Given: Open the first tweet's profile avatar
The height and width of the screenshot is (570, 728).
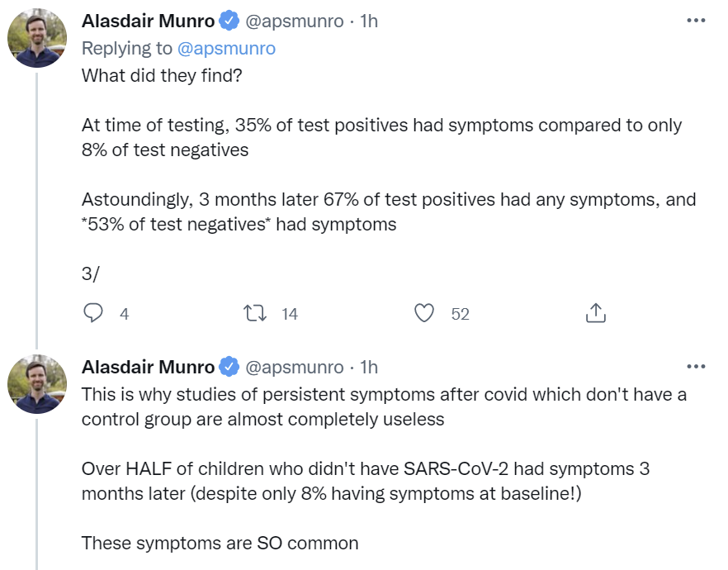Looking at the screenshot, I should pos(37,40).
